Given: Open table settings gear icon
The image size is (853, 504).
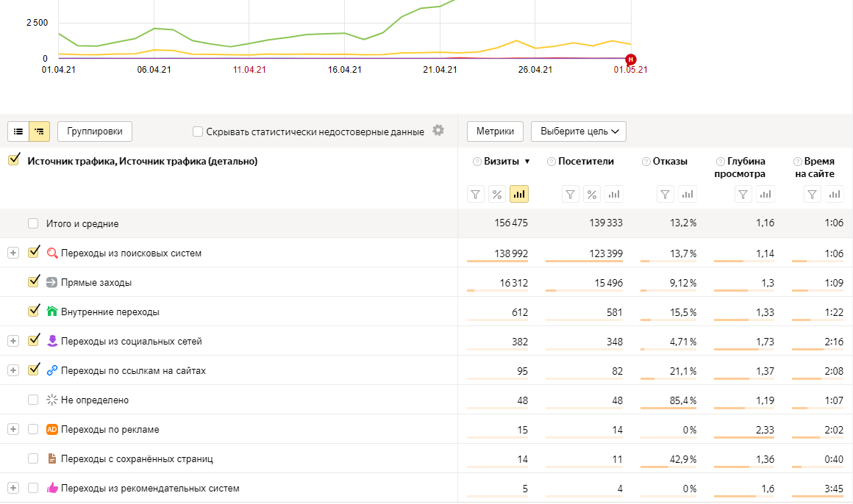Looking at the screenshot, I should (438, 131).
